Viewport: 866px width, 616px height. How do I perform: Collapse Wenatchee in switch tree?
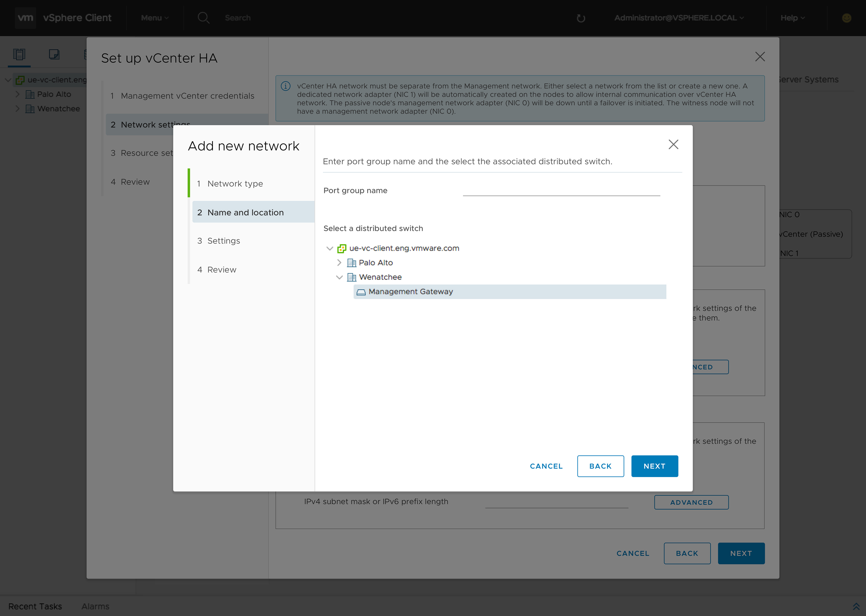(339, 277)
